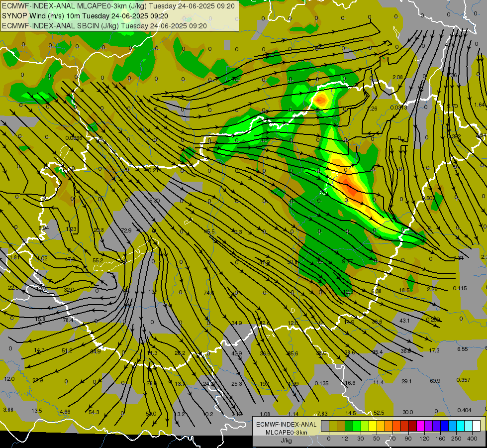Click the legend text 'ECMWF-INDEX-ANAL'
Viewport: 487px width, 448px height.
[x=287, y=425]
